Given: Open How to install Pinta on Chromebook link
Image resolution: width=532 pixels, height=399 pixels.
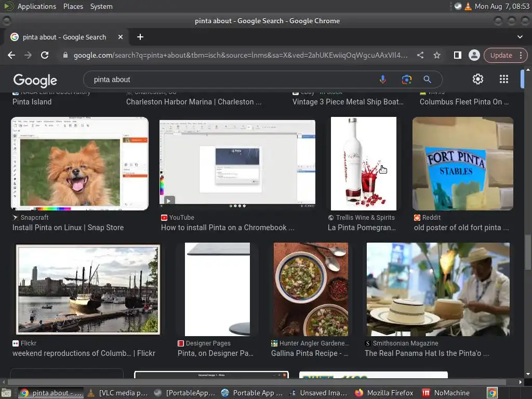Looking at the screenshot, I should [x=228, y=228].
